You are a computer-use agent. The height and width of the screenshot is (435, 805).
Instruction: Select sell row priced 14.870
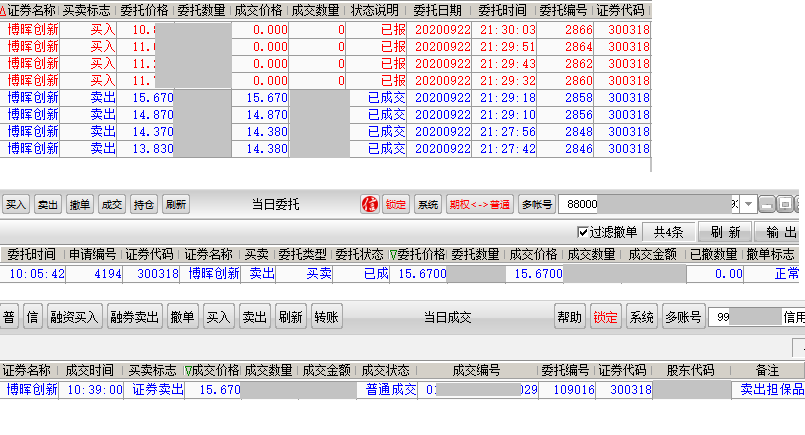point(325,115)
